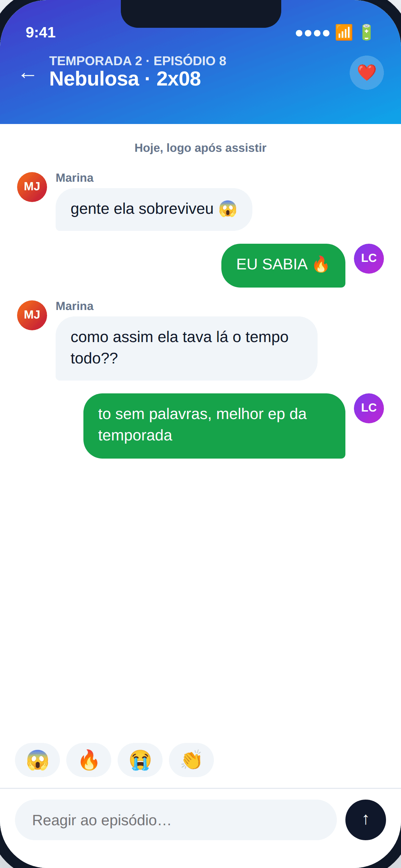Select the 'gente ela sobreviveu' message bubble
This screenshot has width=401, height=868.
point(154,210)
